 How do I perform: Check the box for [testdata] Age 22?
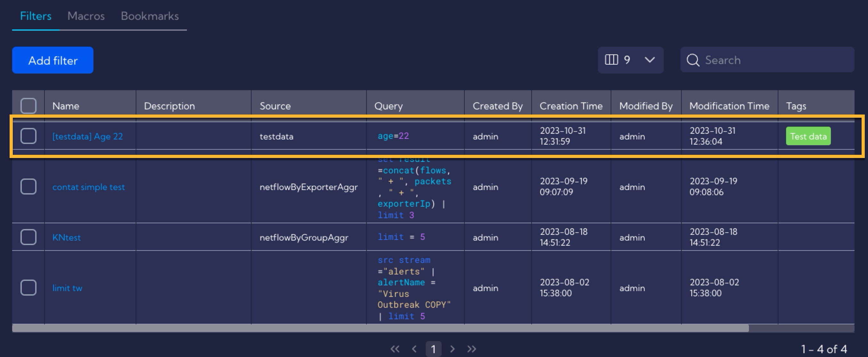(x=28, y=136)
